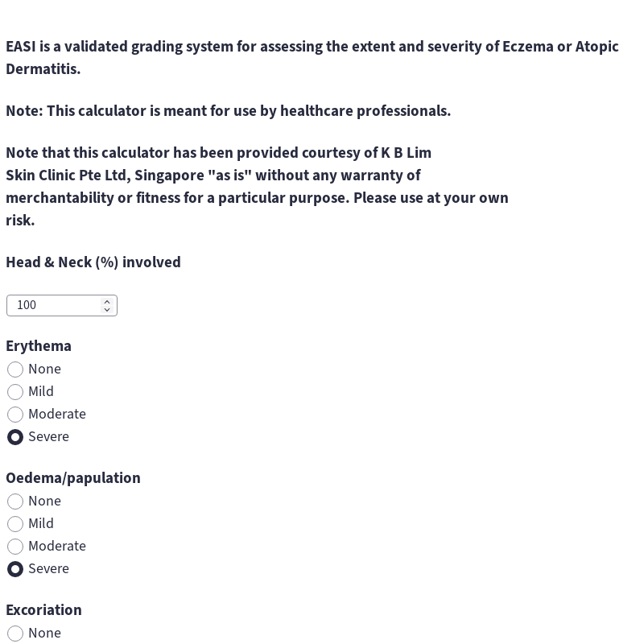Click the warranty disclaimer paragraph

pyautogui.click(x=257, y=187)
